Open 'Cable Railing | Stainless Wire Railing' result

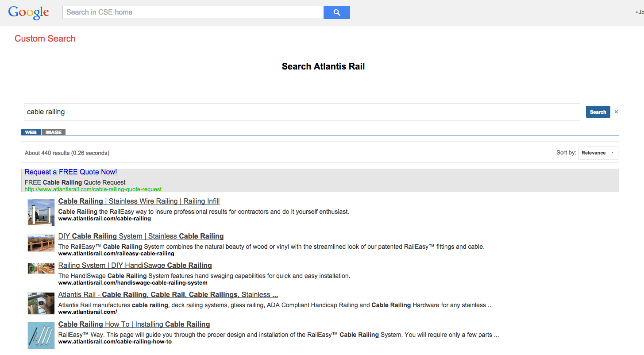139,201
